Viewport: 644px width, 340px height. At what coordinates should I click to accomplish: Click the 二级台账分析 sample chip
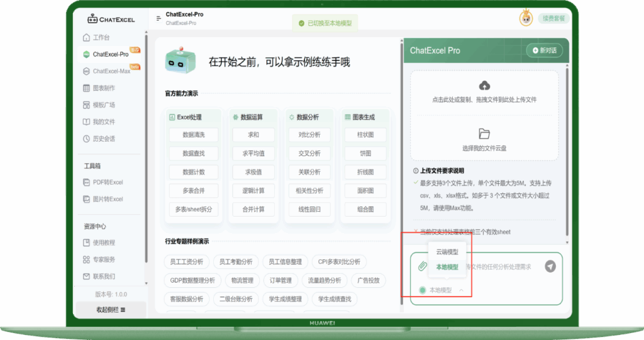point(236,299)
